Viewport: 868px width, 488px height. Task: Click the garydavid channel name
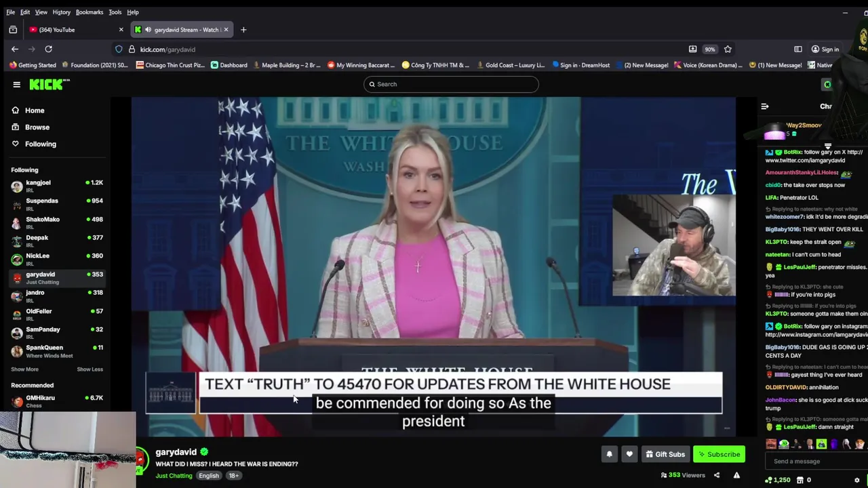176,452
